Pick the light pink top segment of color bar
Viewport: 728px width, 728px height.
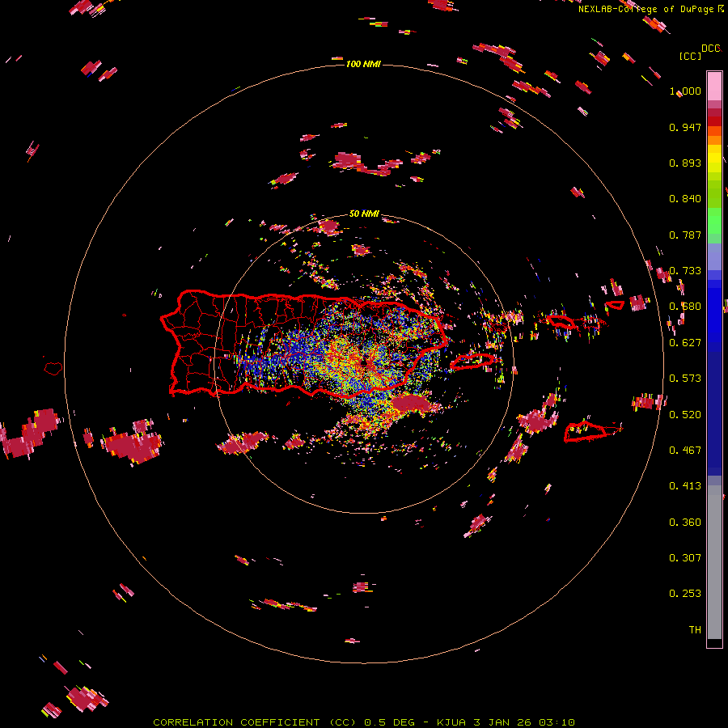point(714,86)
